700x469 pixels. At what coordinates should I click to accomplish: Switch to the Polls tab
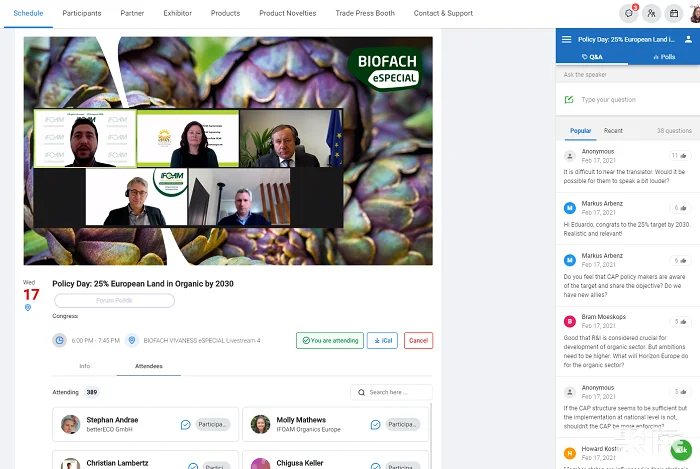click(664, 58)
